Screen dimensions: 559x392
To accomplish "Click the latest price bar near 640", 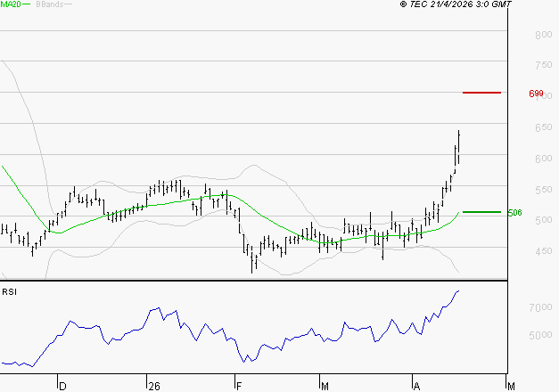I will click(458, 147).
